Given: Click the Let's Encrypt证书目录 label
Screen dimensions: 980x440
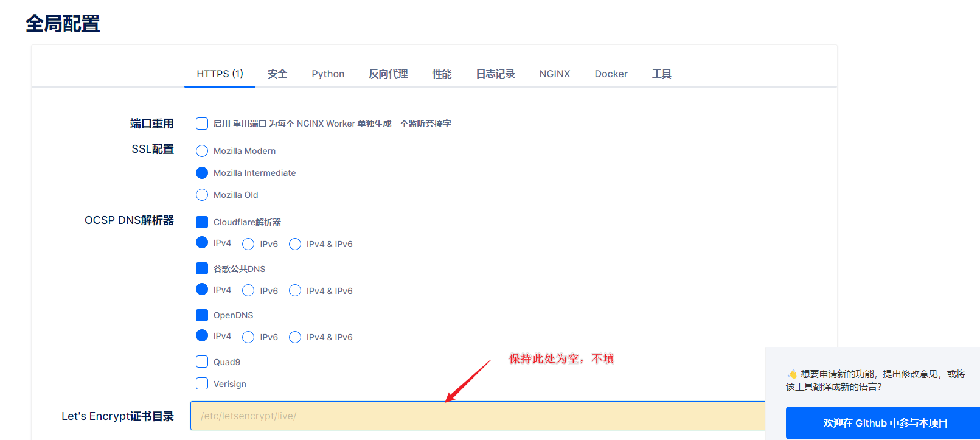Looking at the screenshot, I should (117, 416).
